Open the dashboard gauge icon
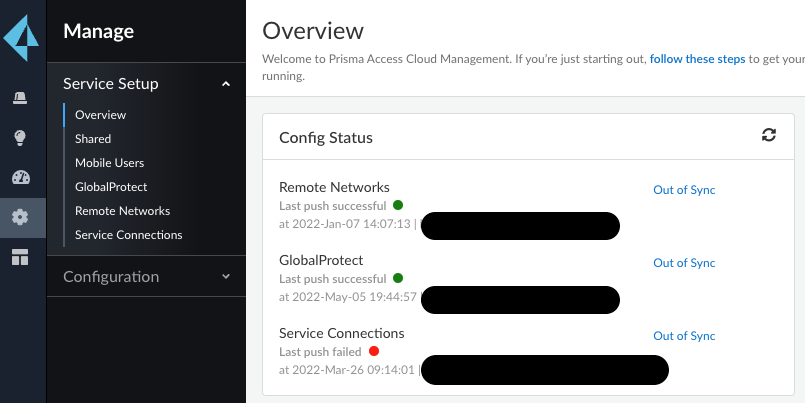This screenshot has height=403, width=805. click(21, 178)
